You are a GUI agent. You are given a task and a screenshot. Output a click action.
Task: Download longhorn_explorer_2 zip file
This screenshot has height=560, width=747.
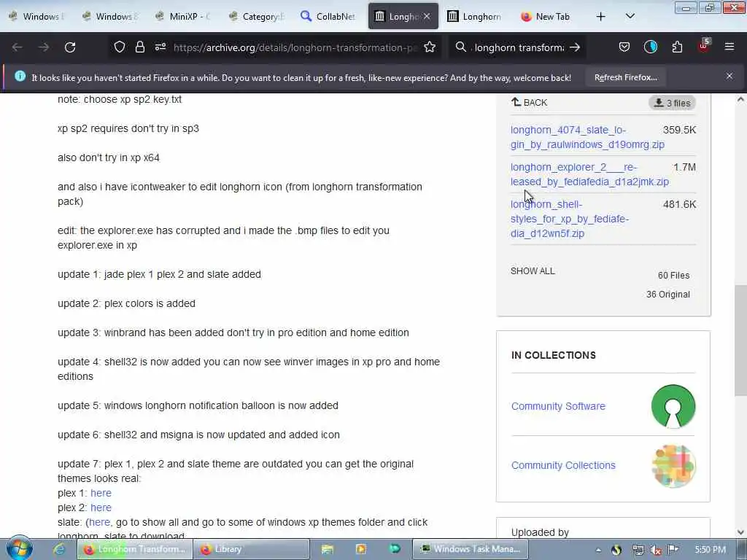pos(589,174)
